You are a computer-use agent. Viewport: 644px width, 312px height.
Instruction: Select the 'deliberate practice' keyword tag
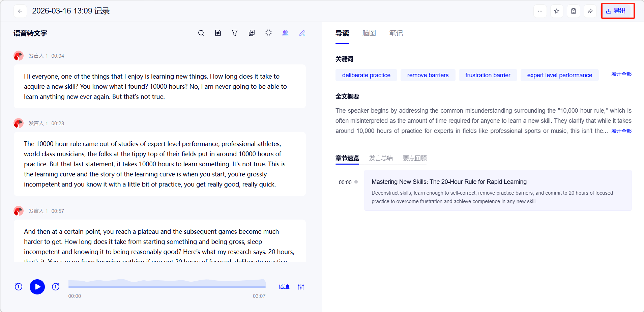tap(366, 75)
